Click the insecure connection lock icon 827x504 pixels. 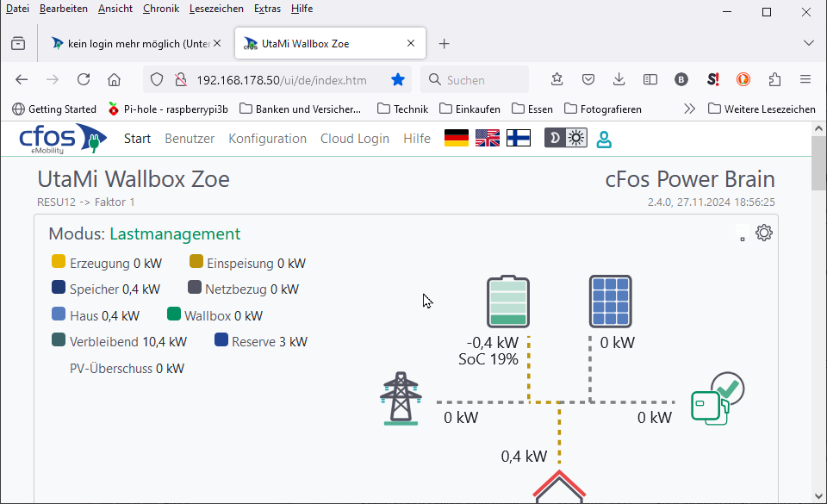pyautogui.click(x=181, y=79)
